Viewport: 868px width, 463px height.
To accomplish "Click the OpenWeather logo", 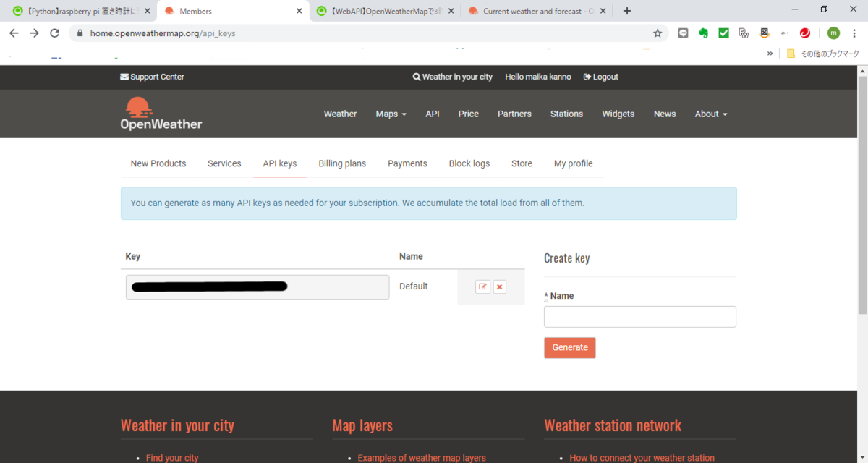I will point(161,114).
